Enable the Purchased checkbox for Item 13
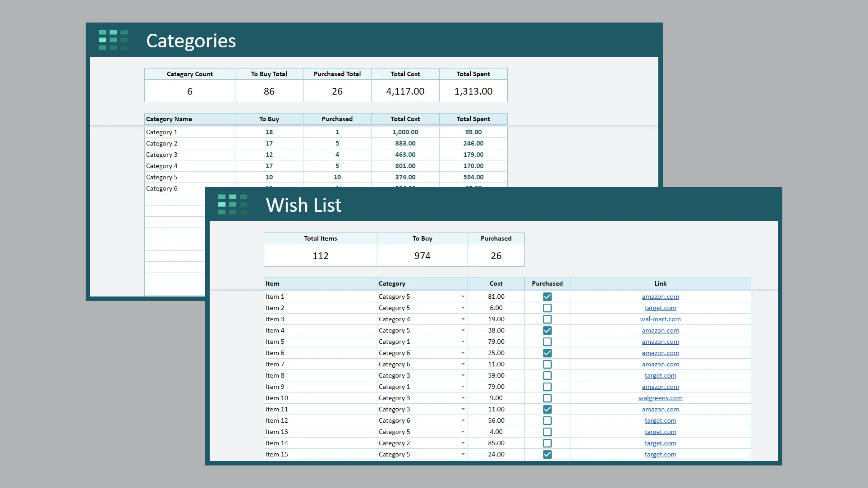The width and height of the screenshot is (868, 488). [x=547, y=432]
